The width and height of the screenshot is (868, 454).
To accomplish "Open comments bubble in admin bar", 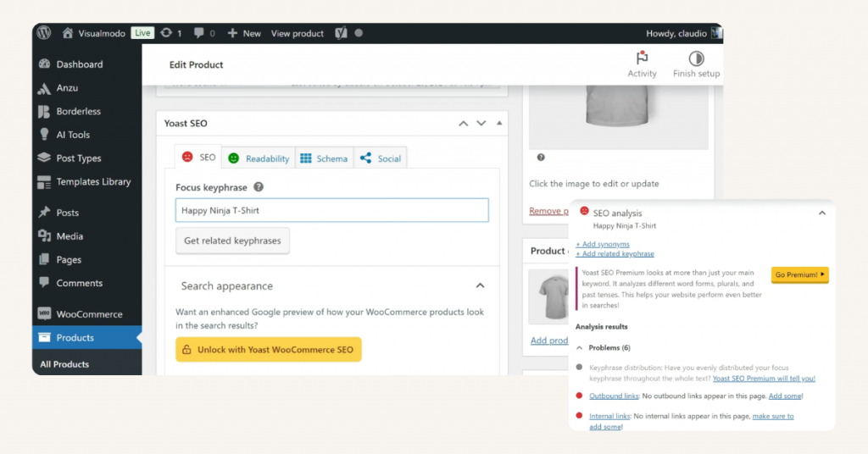I will tap(204, 33).
